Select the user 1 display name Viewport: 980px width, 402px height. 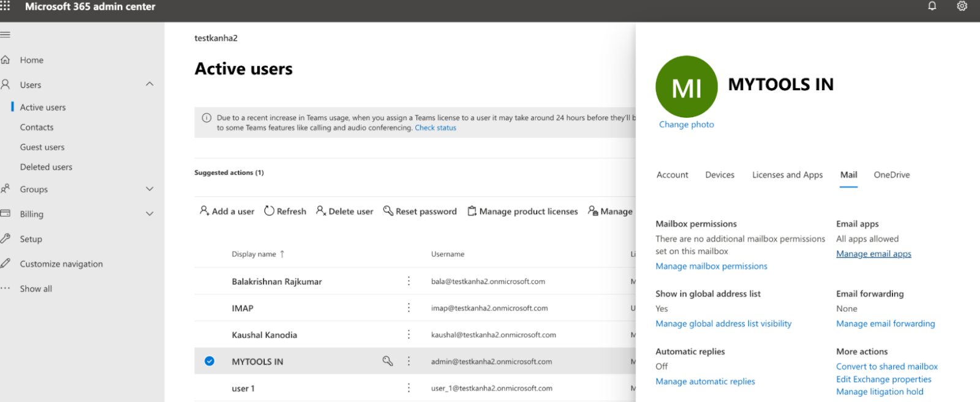point(243,389)
